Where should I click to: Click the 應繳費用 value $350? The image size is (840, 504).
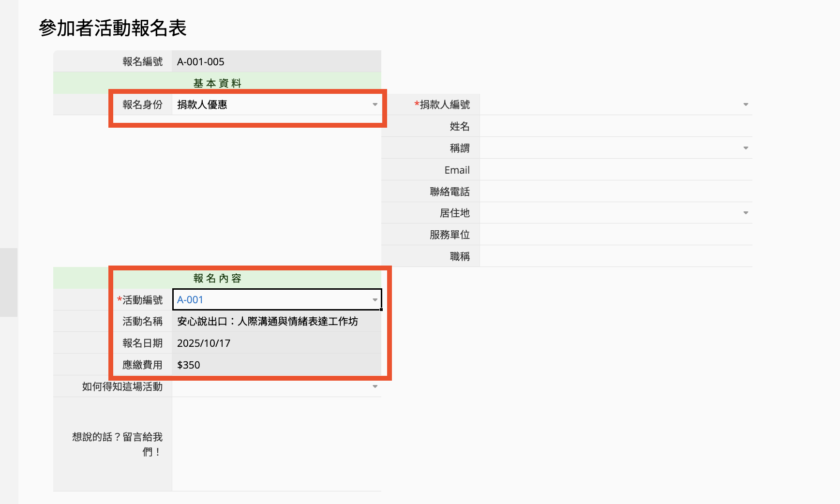point(276,365)
